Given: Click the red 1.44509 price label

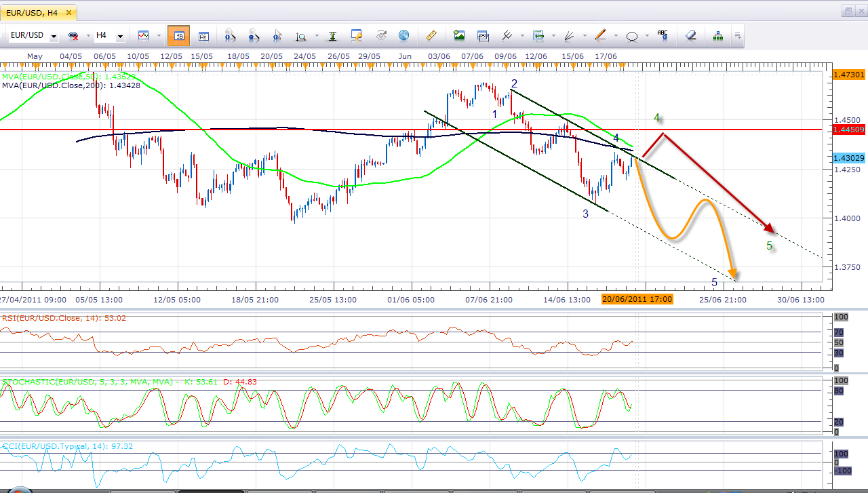Looking at the screenshot, I should [848, 129].
